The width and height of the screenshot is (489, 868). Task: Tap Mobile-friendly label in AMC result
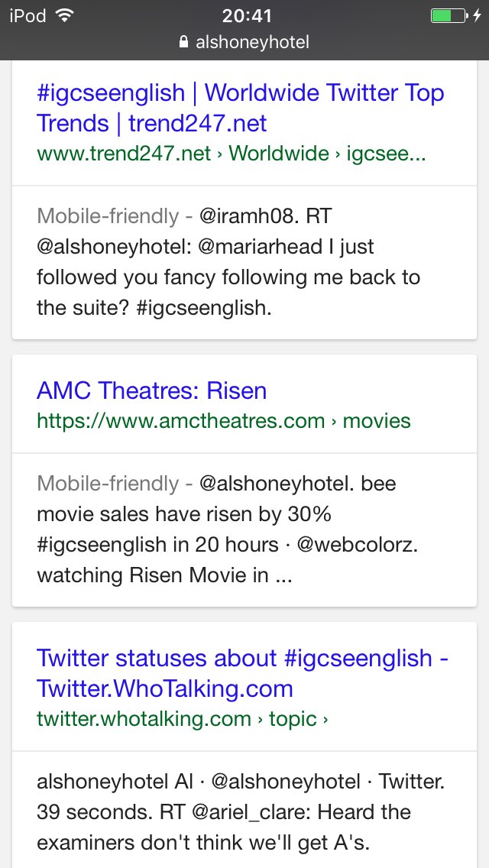click(108, 483)
